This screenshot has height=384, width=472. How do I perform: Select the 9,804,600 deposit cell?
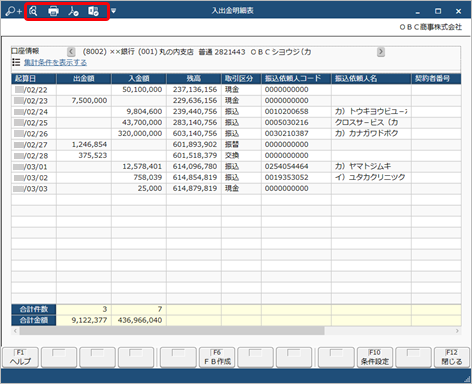139,112
